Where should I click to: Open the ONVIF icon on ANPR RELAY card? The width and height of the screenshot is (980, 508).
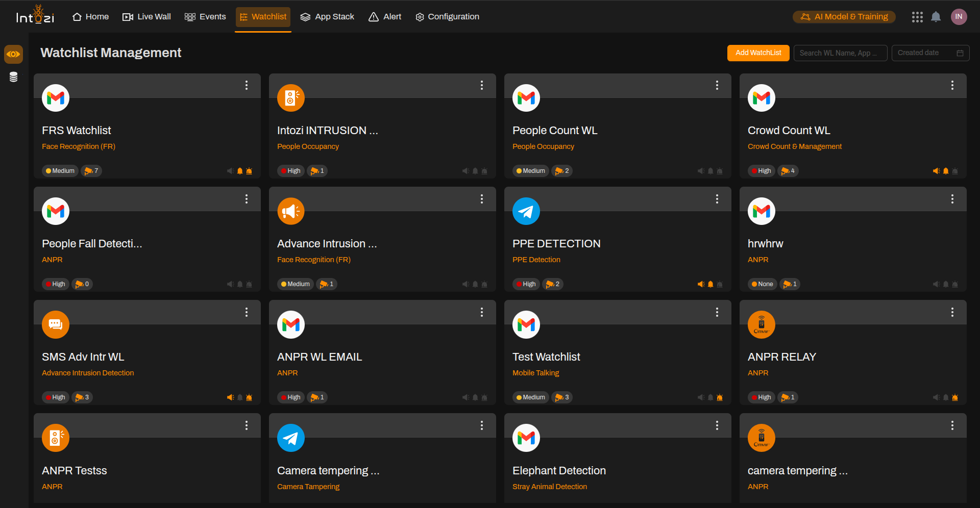(x=761, y=324)
